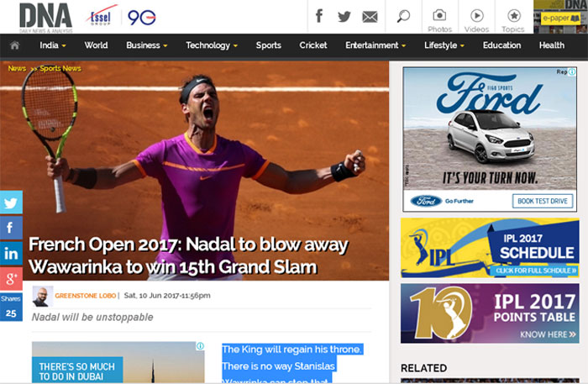Click the Book Test Drive button
588x384 pixels.
click(x=543, y=201)
